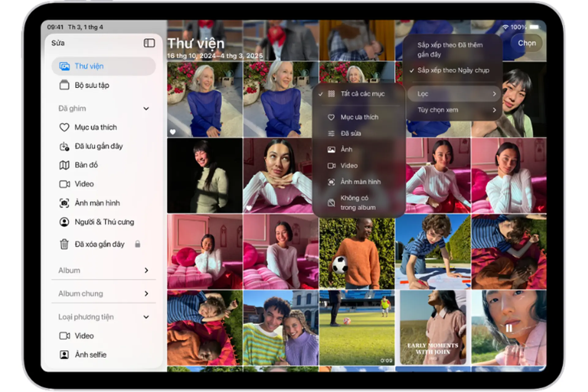Viewport: 588px width, 392px height.
Task: Open the soccer field video thumbnail 0:09
Action: click(x=357, y=328)
